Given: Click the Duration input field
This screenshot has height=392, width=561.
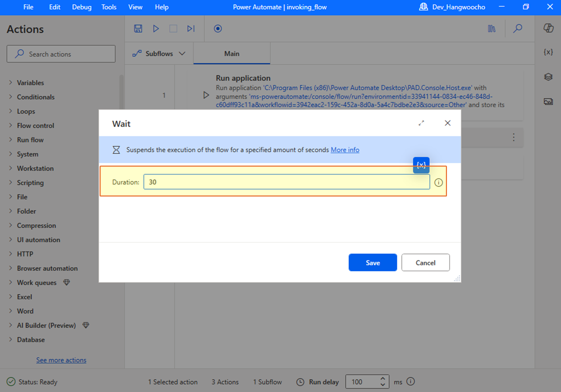Looking at the screenshot, I should coord(286,182).
